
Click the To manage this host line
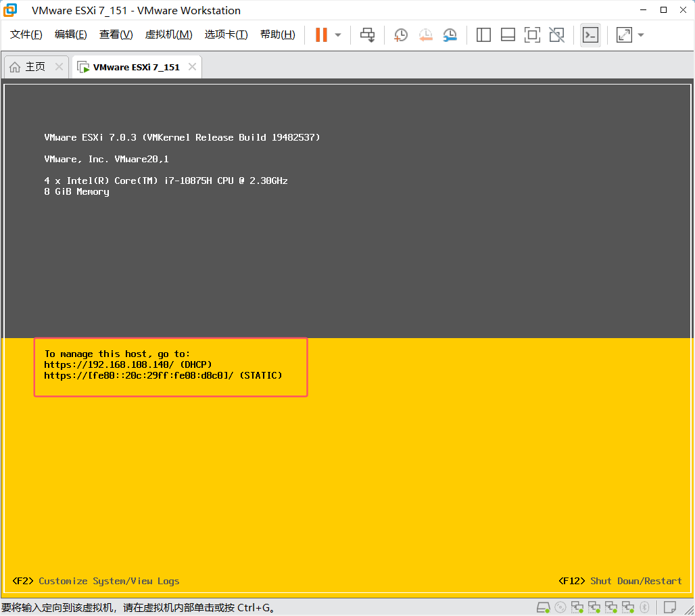[117, 354]
